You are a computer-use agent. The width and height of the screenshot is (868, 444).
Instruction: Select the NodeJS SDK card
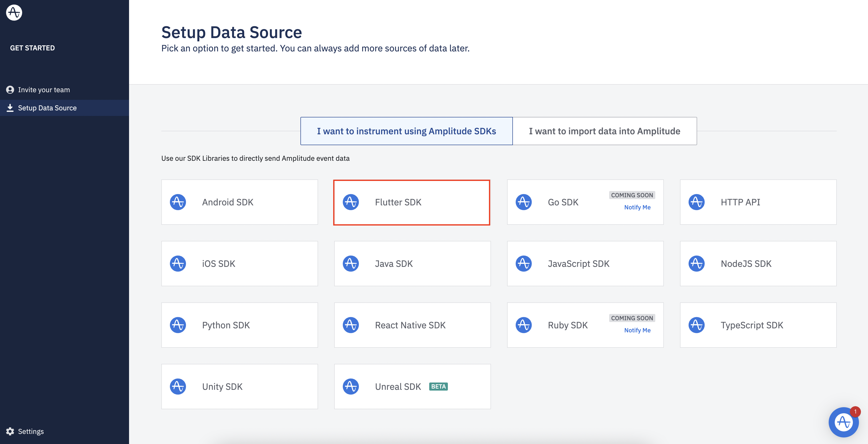758,263
